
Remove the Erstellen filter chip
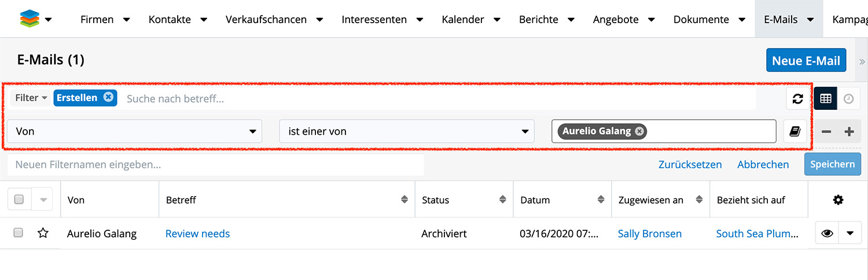(x=108, y=97)
